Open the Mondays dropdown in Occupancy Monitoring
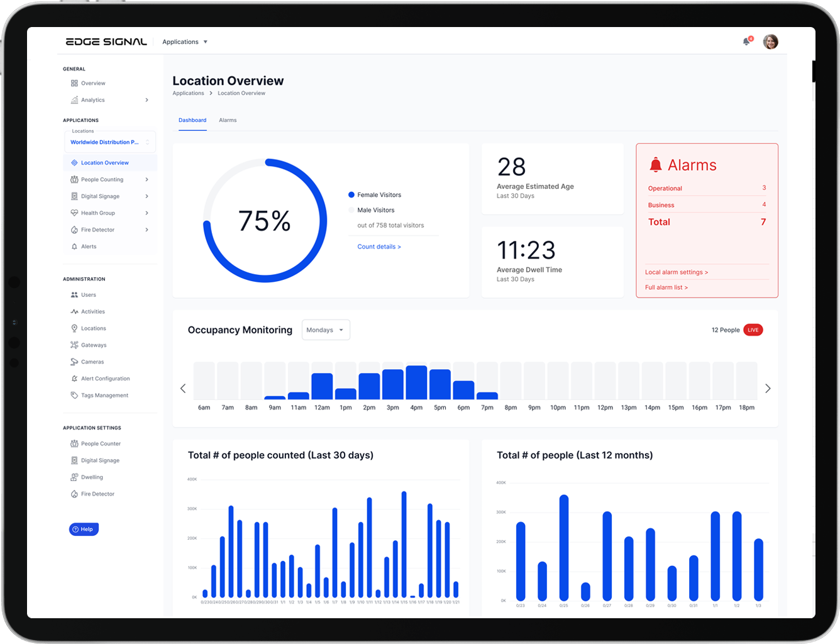 click(326, 330)
